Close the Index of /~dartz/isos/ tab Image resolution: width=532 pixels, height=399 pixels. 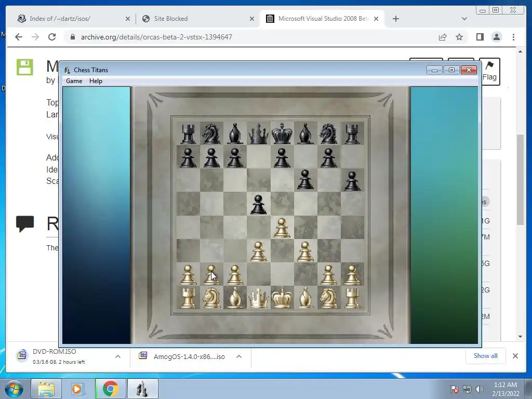(x=128, y=19)
